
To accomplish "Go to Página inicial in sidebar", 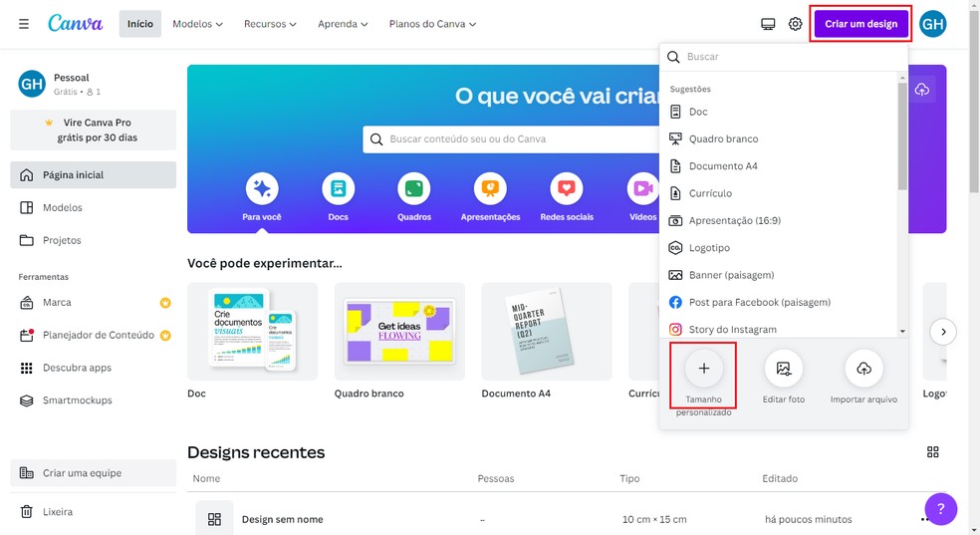I will [x=94, y=175].
